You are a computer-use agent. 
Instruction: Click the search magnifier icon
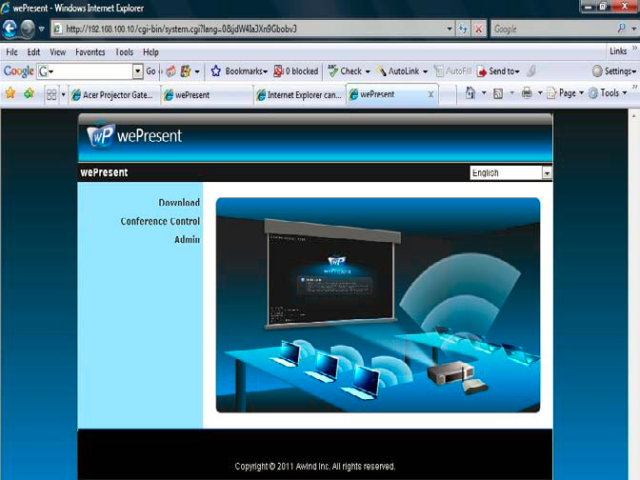pyautogui.click(x=621, y=29)
